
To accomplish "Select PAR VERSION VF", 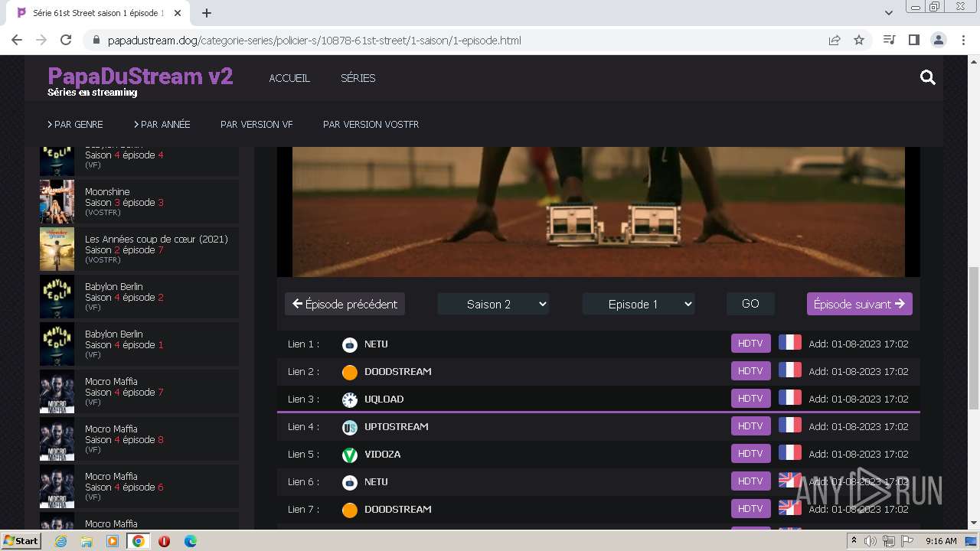I will (256, 124).
